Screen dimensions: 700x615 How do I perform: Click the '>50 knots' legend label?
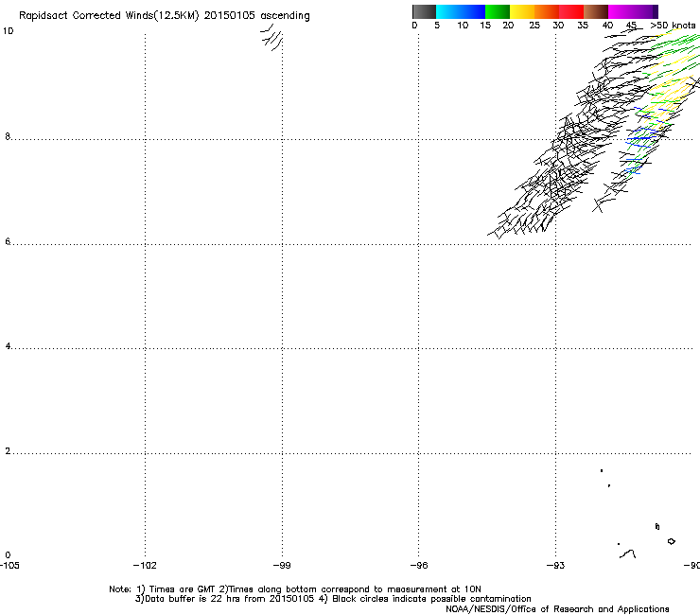[x=673, y=26]
